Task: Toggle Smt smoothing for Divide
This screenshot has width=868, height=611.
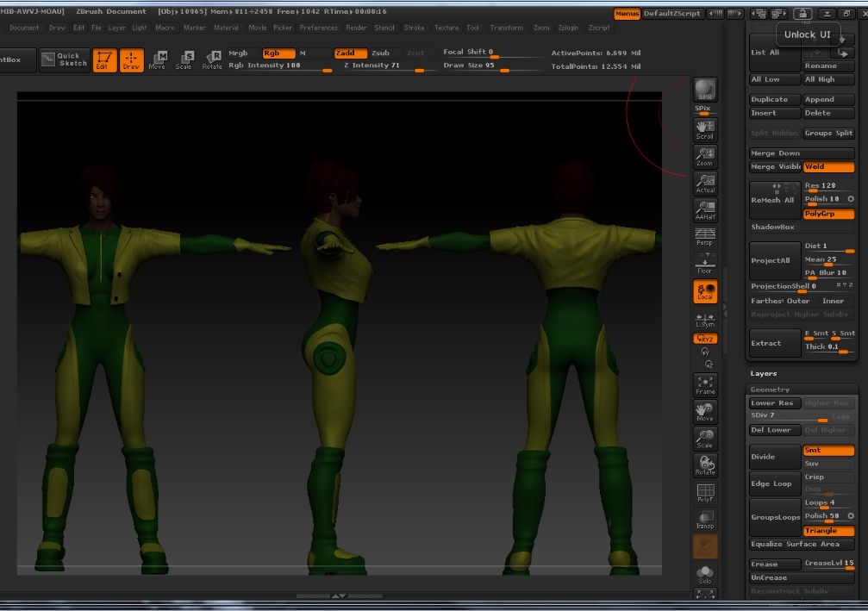Action: coord(828,450)
